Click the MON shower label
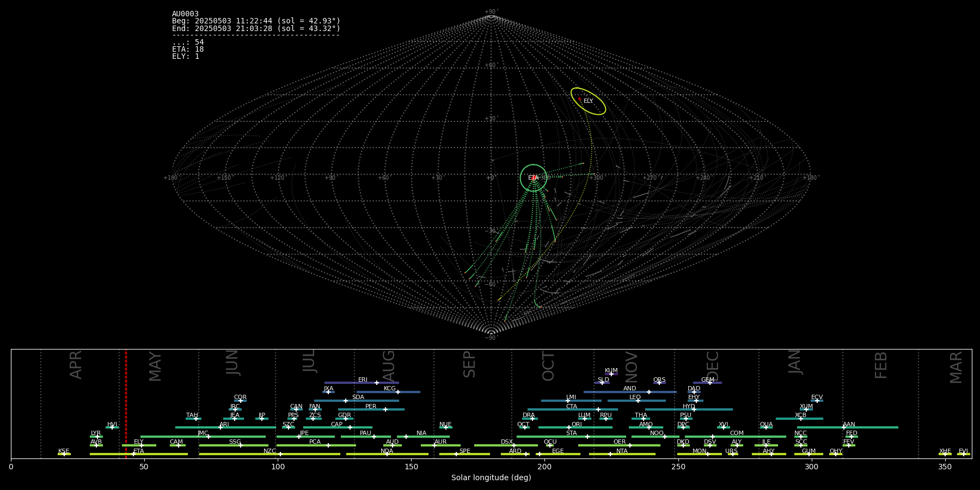980x490 pixels. pos(699,451)
